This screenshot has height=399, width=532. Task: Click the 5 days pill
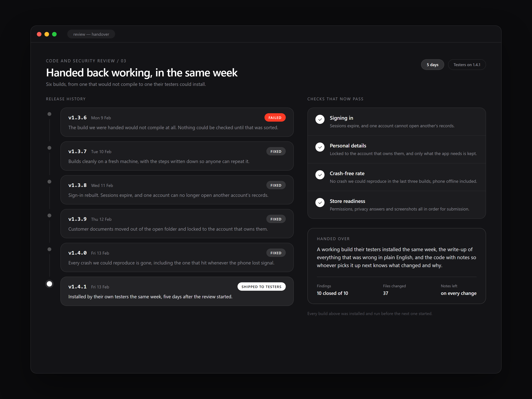[432, 65]
